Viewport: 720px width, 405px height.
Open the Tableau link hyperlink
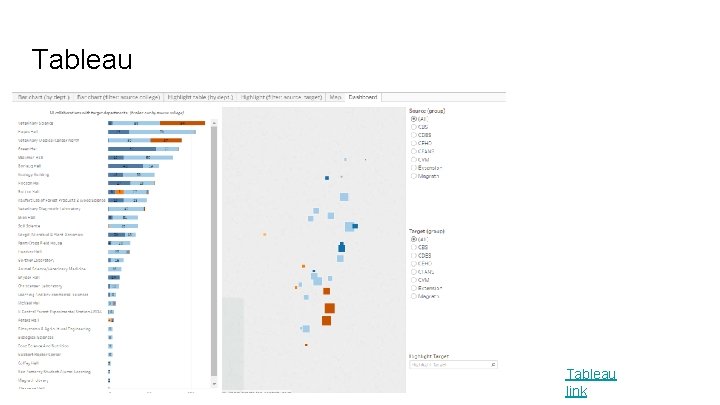coord(590,382)
